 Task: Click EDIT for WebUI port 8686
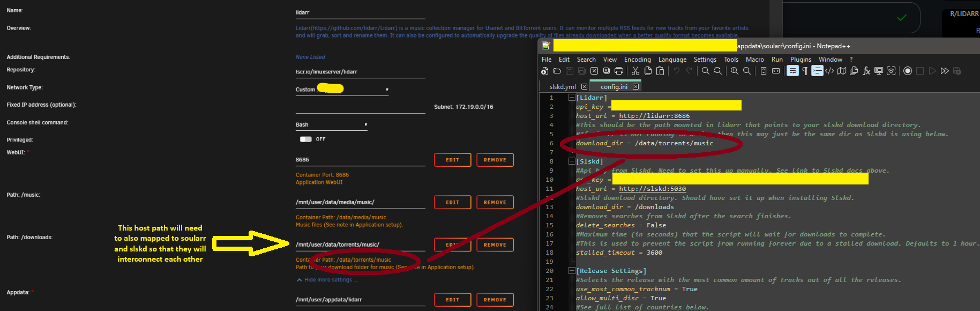click(453, 160)
